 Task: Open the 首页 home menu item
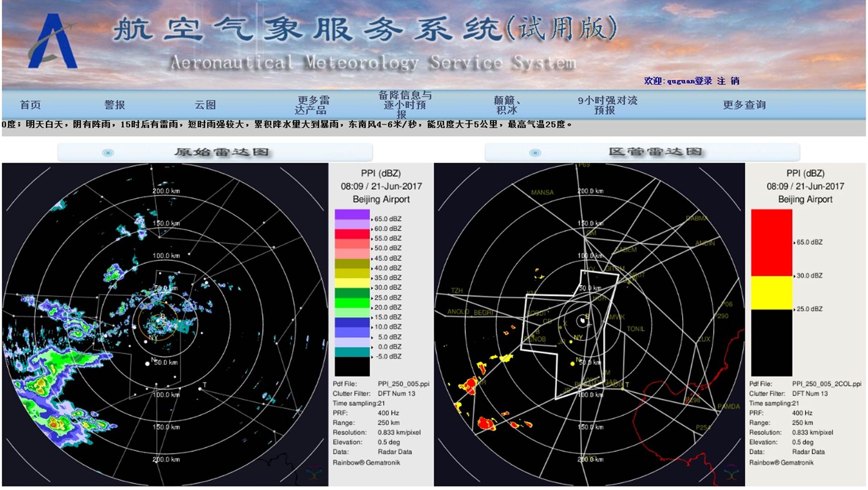click(x=30, y=105)
